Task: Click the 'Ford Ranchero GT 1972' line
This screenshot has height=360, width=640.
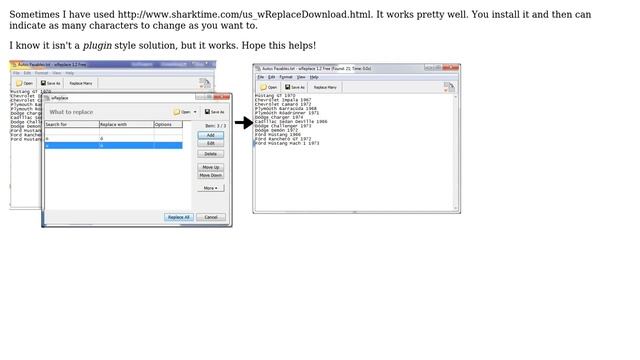Action: point(283,139)
